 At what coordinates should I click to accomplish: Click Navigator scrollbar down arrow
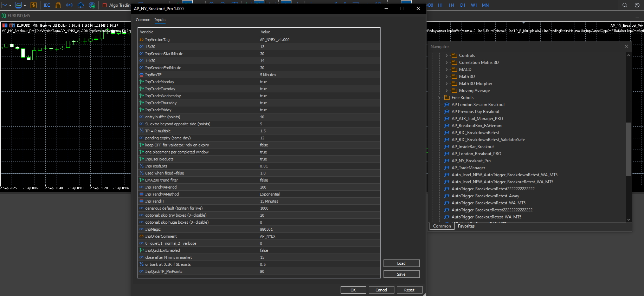629,220
